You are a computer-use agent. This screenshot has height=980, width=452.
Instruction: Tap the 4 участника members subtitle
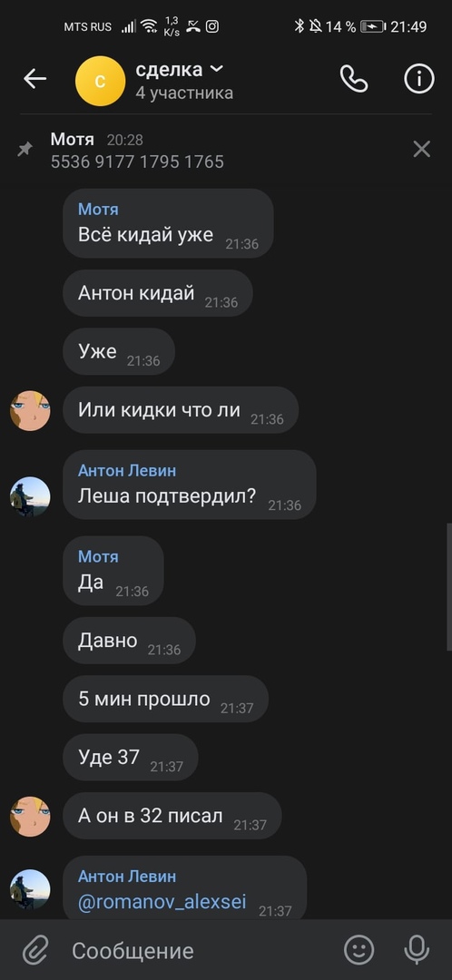tap(184, 93)
